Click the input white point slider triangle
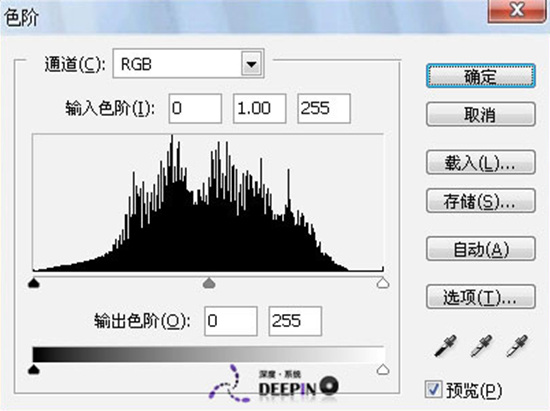The width and height of the screenshot is (550, 411). pyautogui.click(x=383, y=283)
